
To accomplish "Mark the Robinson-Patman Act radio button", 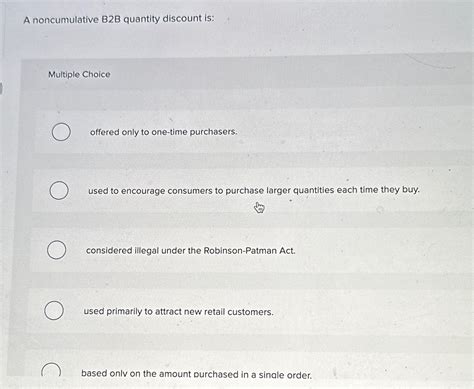I will click(56, 250).
